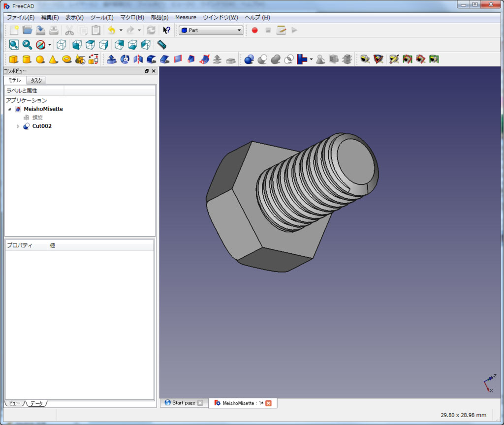Image resolution: width=504 pixels, height=425 pixels.
Task: Close the Start page tab
Action: [200, 403]
